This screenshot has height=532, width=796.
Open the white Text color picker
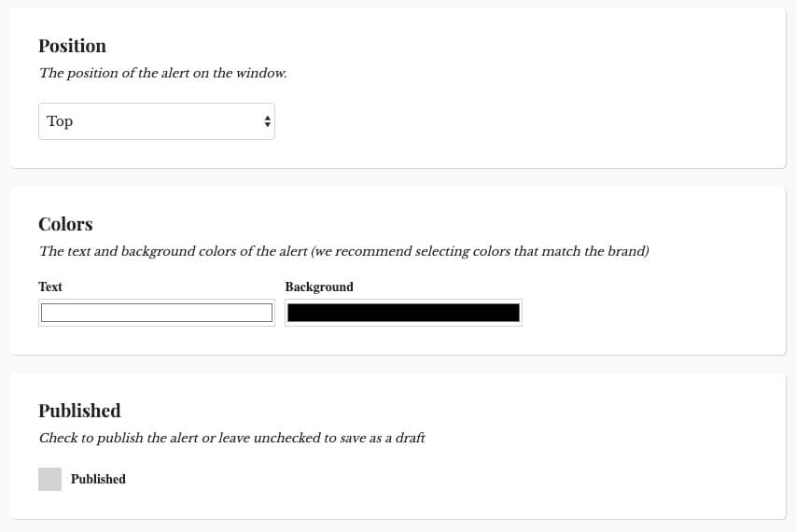click(x=157, y=313)
